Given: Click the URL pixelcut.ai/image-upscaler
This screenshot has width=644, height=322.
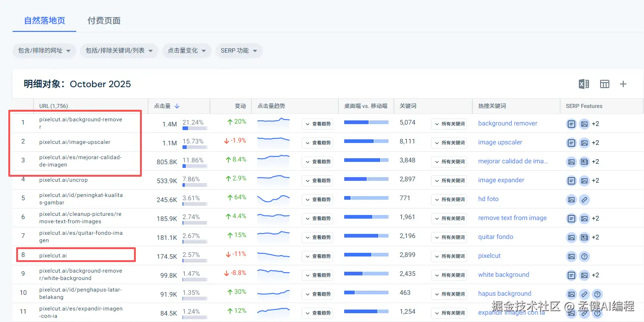Looking at the screenshot, I should pyautogui.click(x=75, y=142).
